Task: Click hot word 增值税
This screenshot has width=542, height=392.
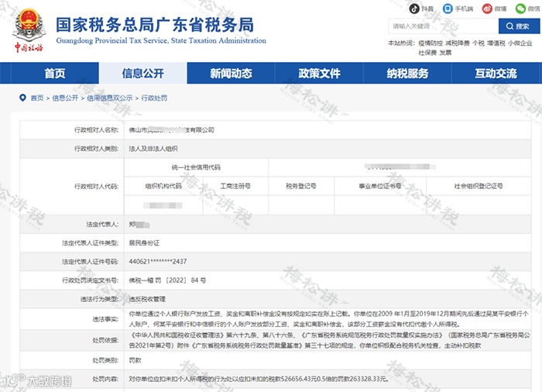Action: point(496,43)
